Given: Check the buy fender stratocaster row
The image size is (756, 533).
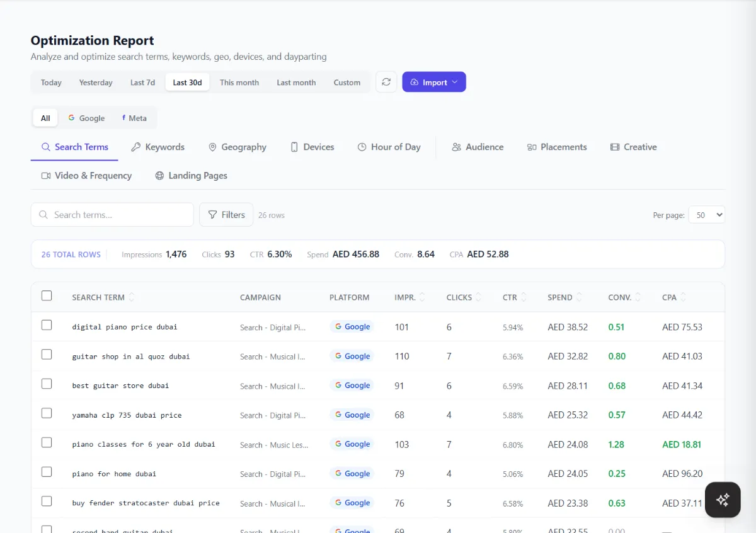Looking at the screenshot, I should [x=47, y=501].
